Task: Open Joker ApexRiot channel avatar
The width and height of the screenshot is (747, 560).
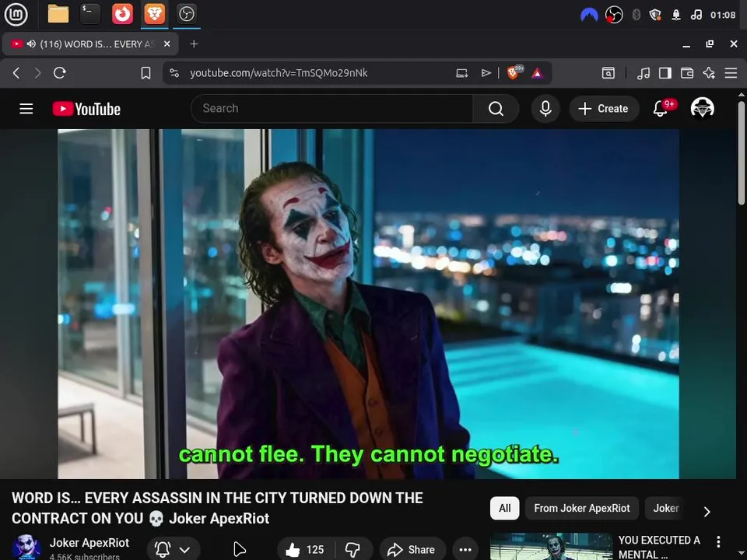Action: [x=26, y=547]
